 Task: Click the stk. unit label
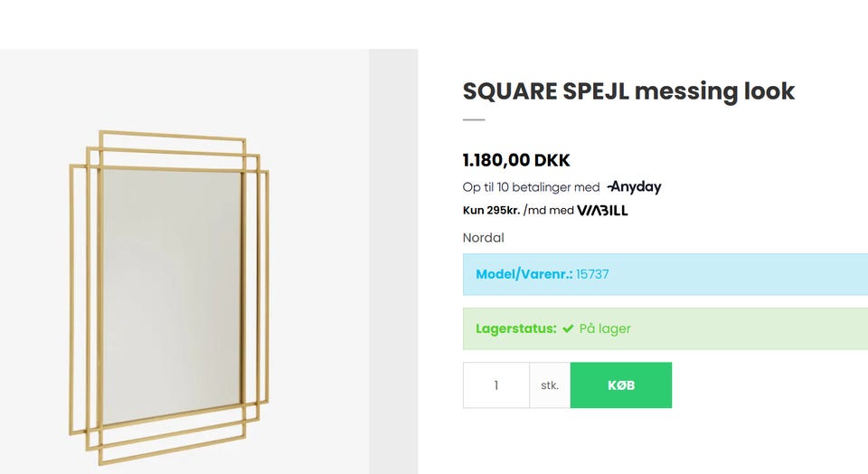[550, 385]
